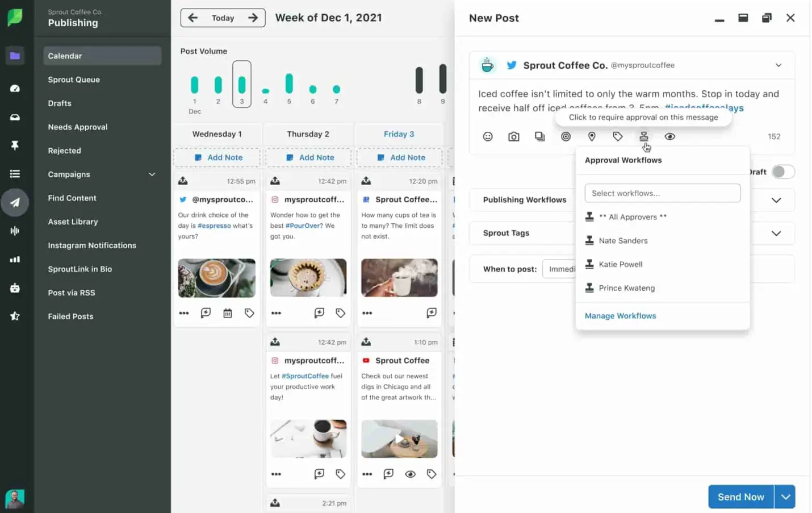Go to the next week with the right arrow
The image size is (812, 513).
coord(253,18)
